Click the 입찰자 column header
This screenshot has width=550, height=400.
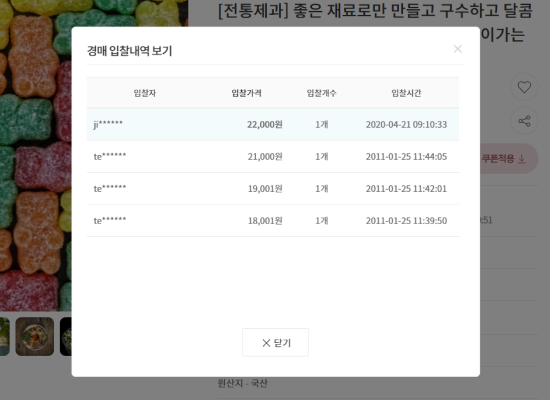145,93
